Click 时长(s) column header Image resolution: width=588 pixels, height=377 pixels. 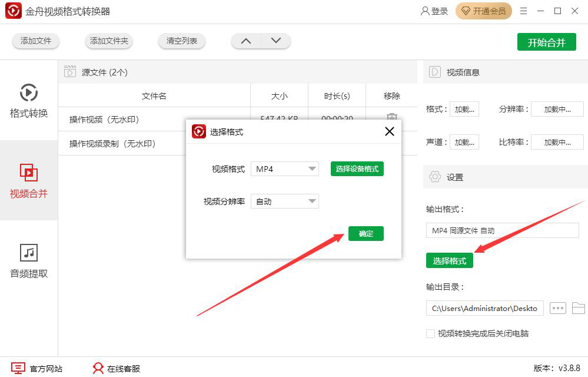(337, 96)
